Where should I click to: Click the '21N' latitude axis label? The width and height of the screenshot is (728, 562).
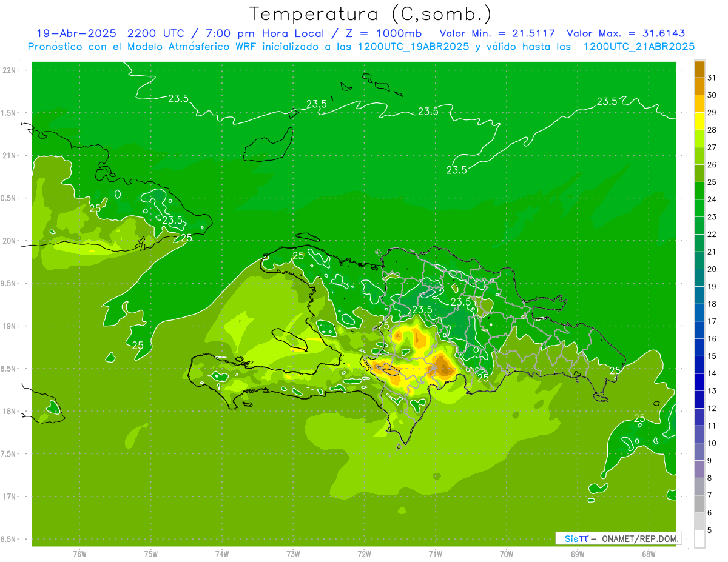click(9, 156)
